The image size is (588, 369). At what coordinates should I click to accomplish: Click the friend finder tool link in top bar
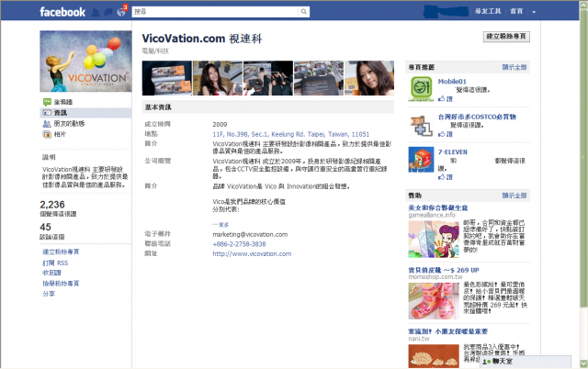coord(488,11)
